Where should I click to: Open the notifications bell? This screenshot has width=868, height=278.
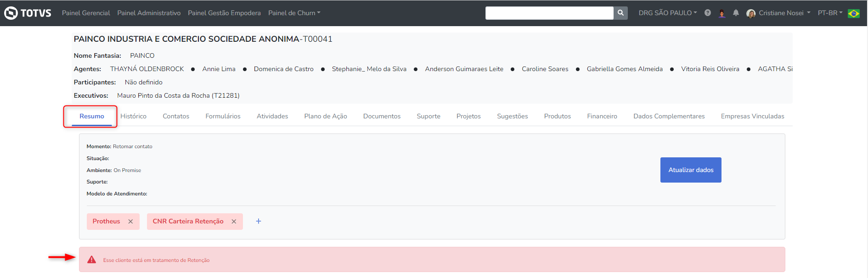tap(736, 13)
